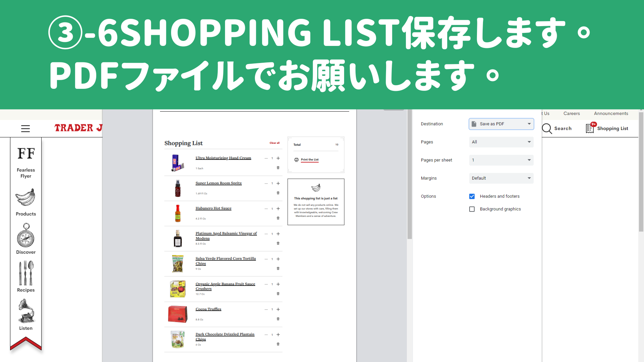The height and width of the screenshot is (362, 644).
Task: Open Pages All dropdown
Action: (x=501, y=142)
